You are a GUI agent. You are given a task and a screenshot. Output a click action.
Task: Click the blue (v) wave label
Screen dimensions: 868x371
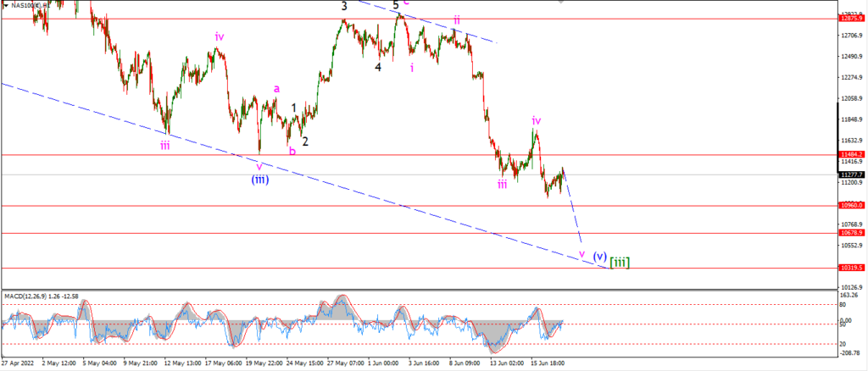598,257
